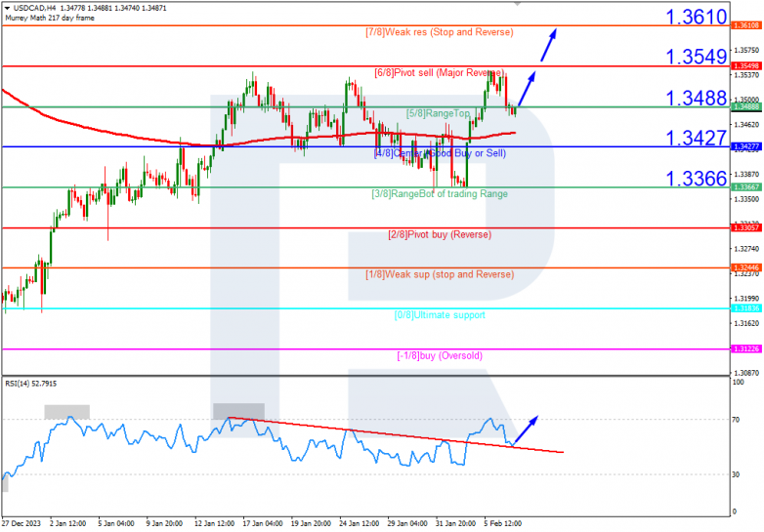The image size is (764, 532).
Task: Click the orange 1.32446 price tag
Action: [746, 267]
